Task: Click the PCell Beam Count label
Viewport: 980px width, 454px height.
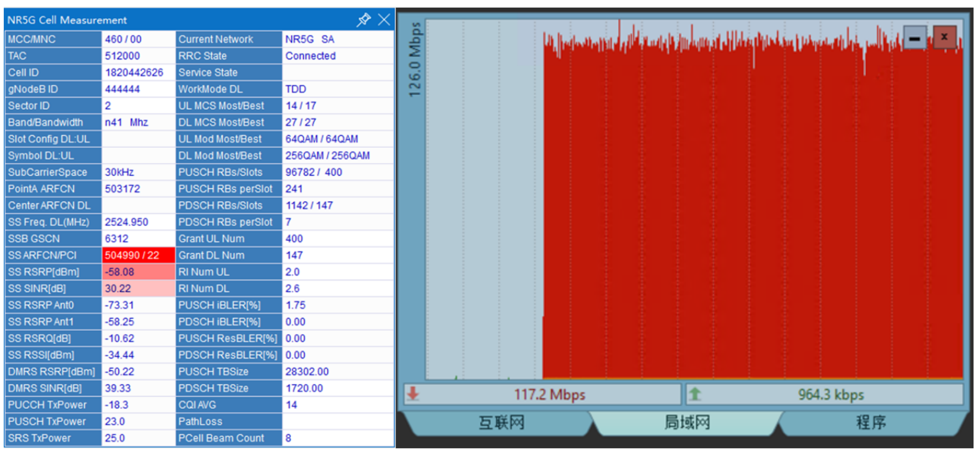Action: (x=221, y=438)
